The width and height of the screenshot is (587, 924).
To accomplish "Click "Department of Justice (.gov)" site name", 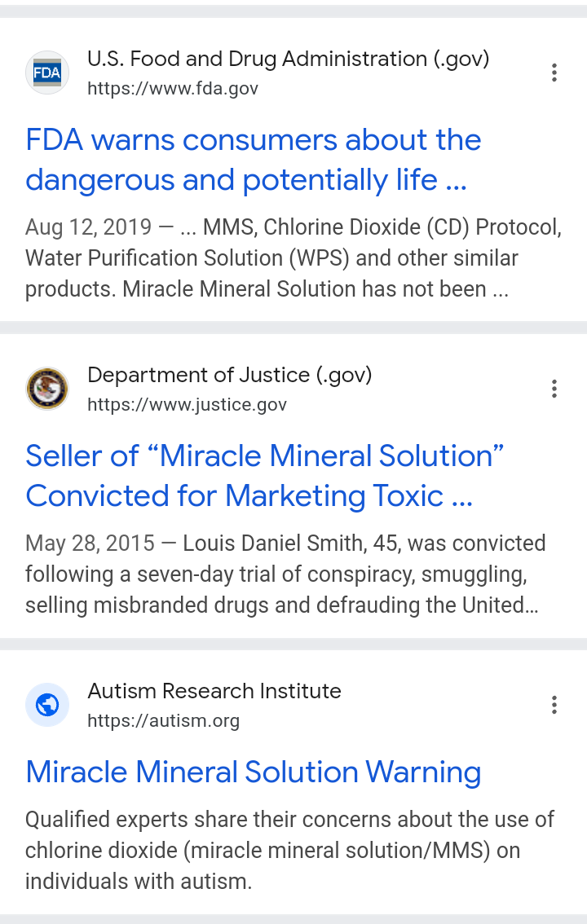I will click(229, 375).
